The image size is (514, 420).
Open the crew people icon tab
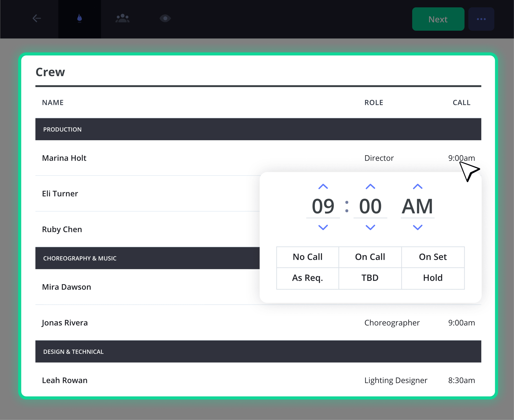122,18
